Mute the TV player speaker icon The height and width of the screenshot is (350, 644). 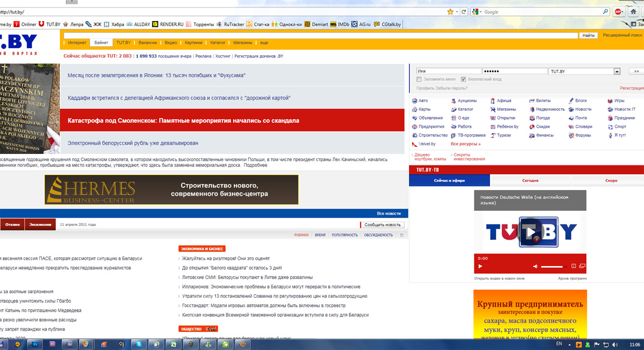(x=535, y=267)
